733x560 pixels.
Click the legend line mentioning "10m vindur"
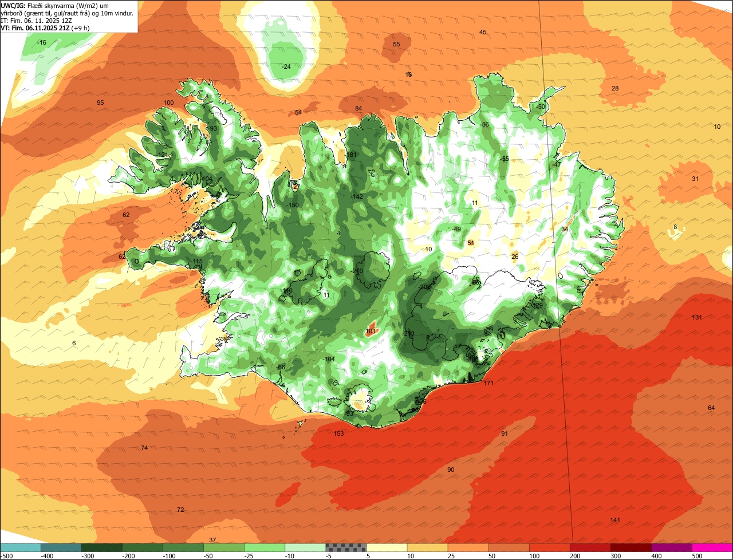67,13
